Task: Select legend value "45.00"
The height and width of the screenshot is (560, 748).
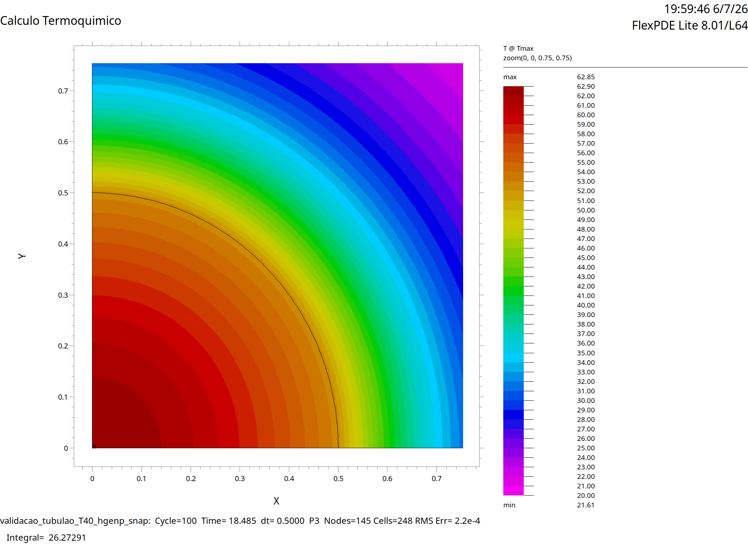Action: click(x=586, y=258)
